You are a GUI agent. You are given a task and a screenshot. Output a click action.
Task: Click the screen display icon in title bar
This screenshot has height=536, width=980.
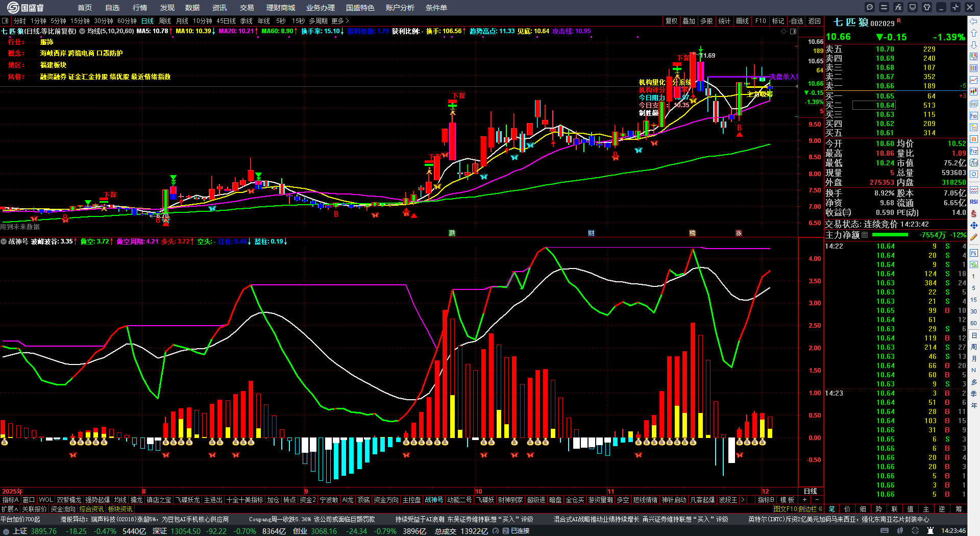pos(913,7)
